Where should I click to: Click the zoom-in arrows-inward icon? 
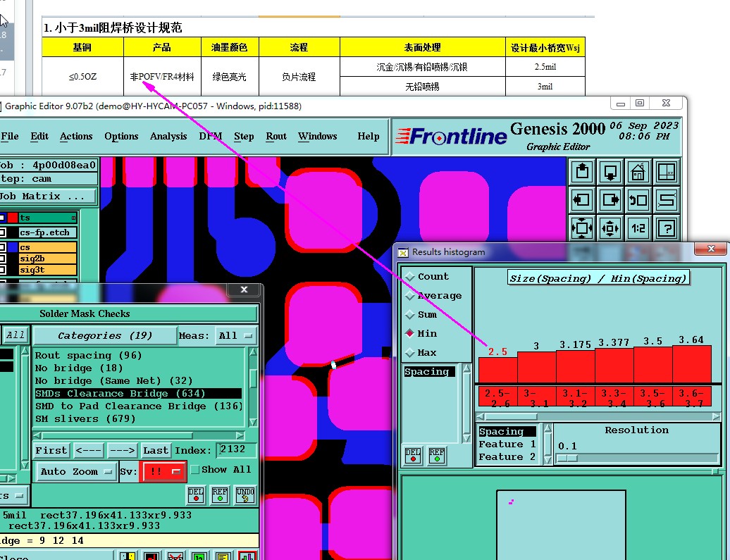click(x=582, y=228)
